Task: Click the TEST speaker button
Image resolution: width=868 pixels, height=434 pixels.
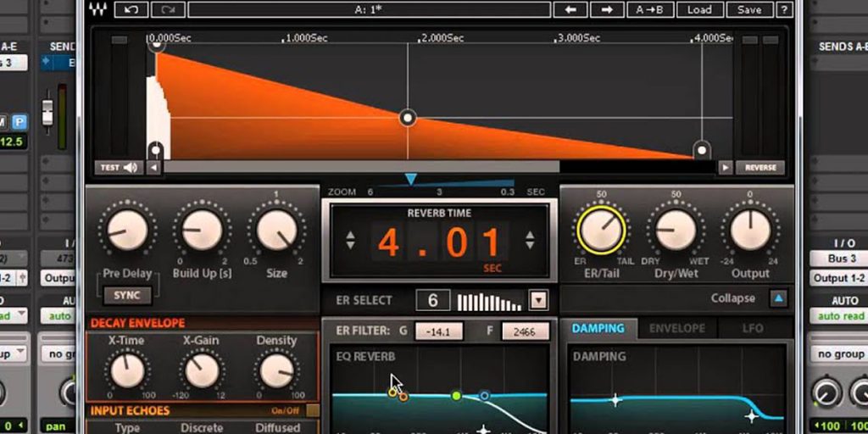Action: [118, 168]
